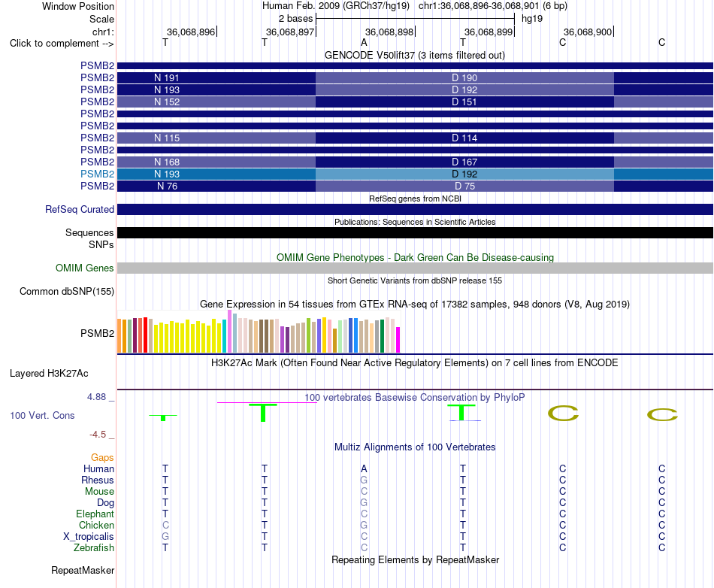This screenshot has width=714, height=588.
Task: Open GENCODE V50lift37 track title
Action: pos(415,55)
